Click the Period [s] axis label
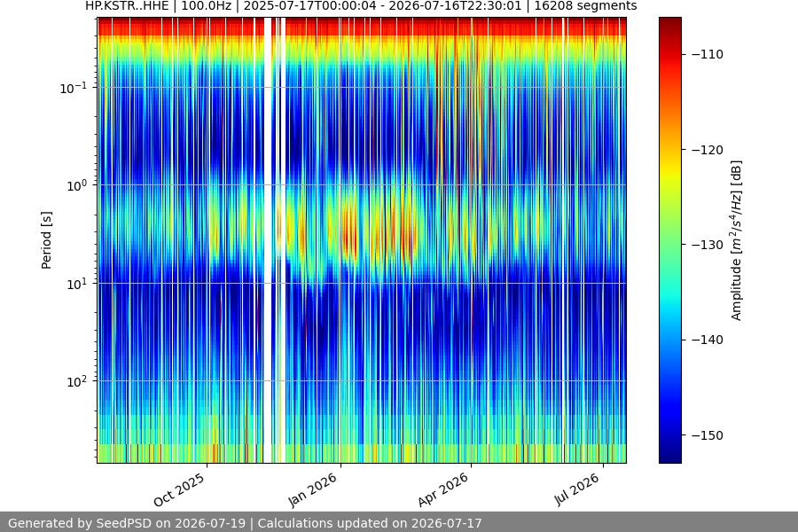 click(x=46, y=240)
